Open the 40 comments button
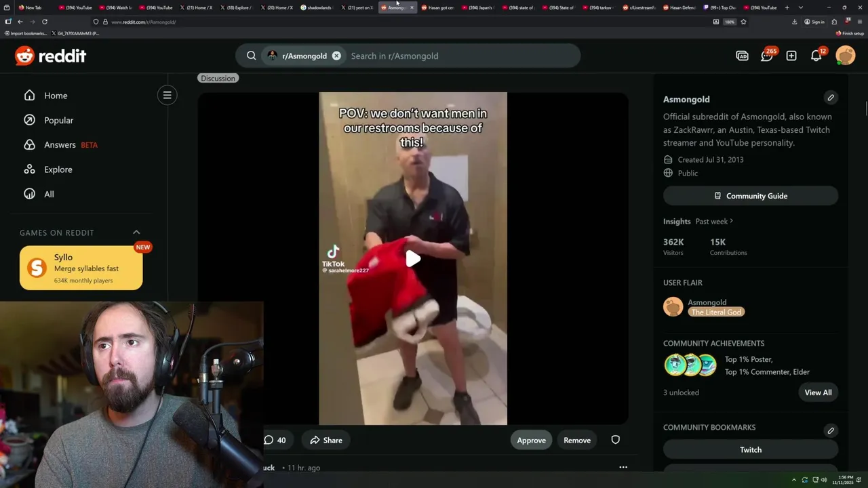868x488 pixels. coord(275,440)
